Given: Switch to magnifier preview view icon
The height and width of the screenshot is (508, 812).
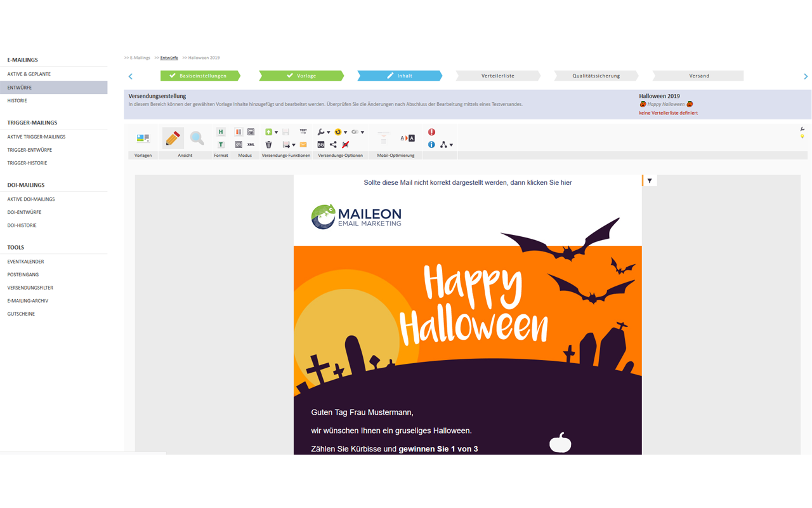Looking at the screenshot, I should pyautogui.click(x=197, y=138).
